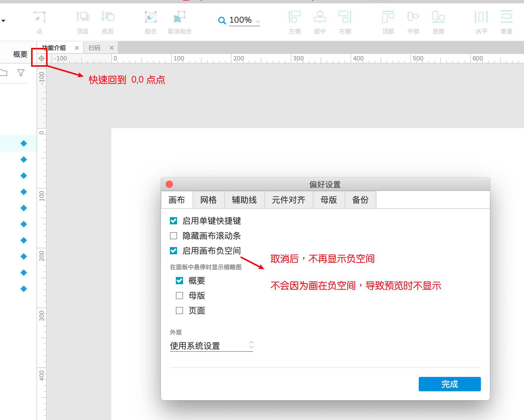This screenshot has height=420, width=524.
Task: Click the filter funnel icon in outline panel
Action: (21, 73)
